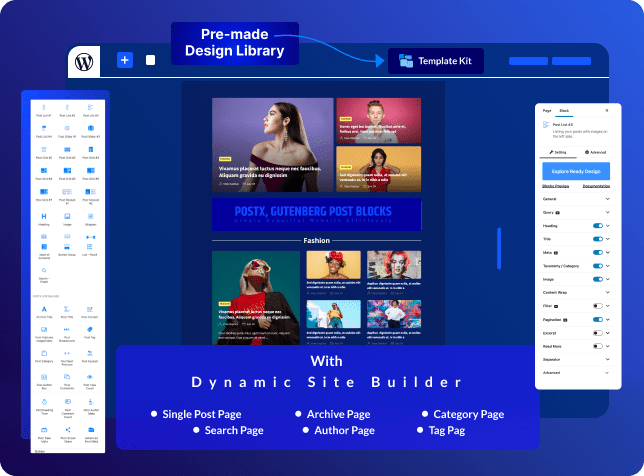
Task: Expand the General settings section
Action: click(606, 199)
